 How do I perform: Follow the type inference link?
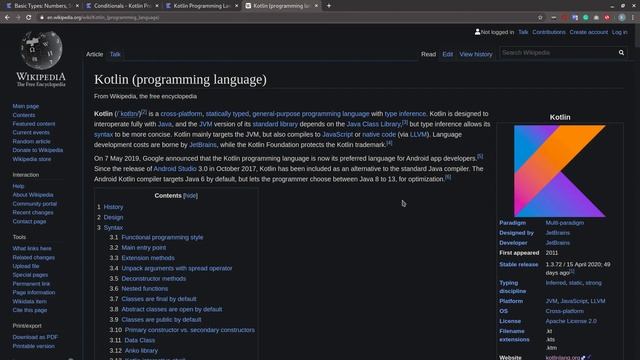405,114
